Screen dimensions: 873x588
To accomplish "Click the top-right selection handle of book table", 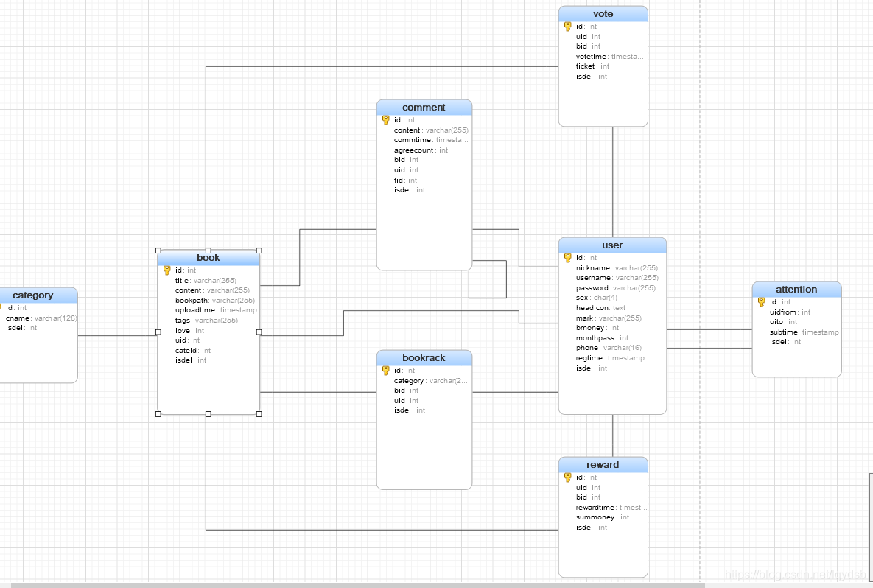I will coord(259,251).
